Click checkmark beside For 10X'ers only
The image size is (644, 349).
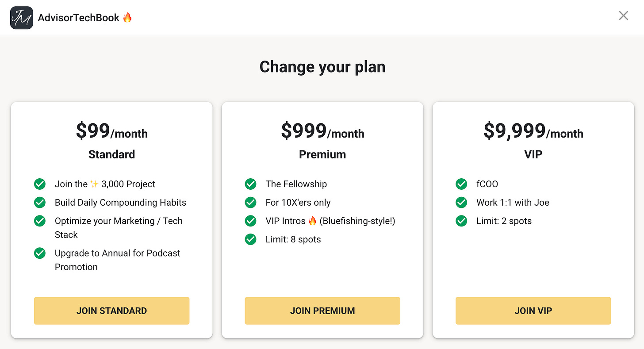251,202
